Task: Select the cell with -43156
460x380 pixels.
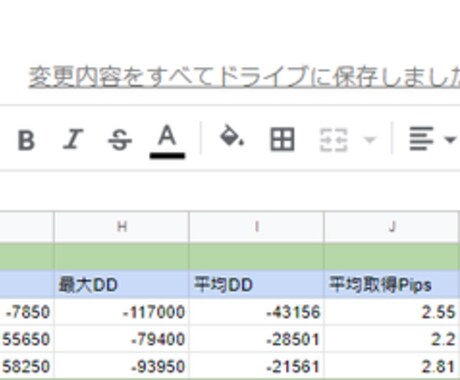Action: (x=256, y=312)
